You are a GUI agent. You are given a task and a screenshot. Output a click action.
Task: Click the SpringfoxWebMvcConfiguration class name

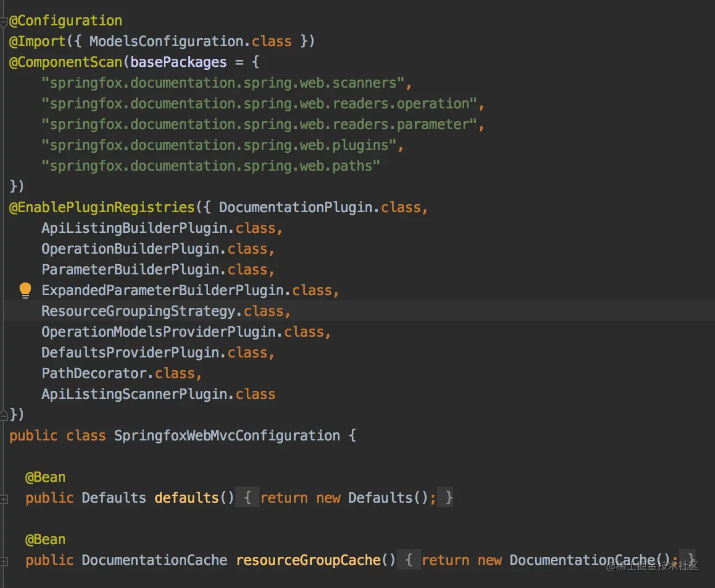tap(227, 436)
